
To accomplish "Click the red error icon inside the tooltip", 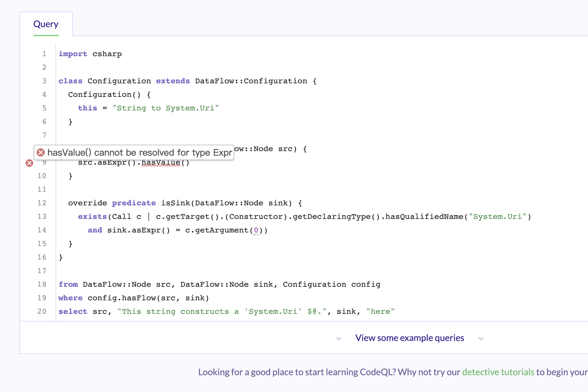I will [41, 152].
